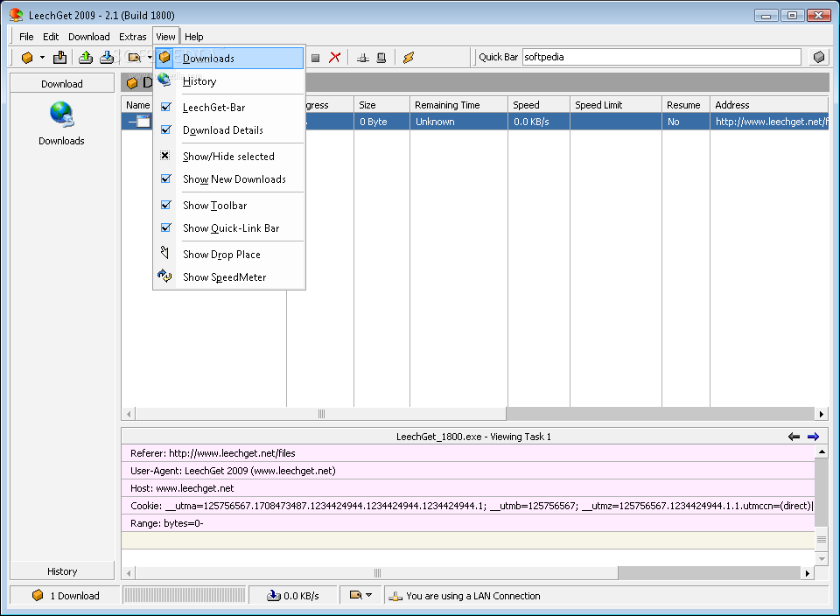This screenshot has width=840, height=616.
Task: Click the LeechGet app icon in title bar
Action: (16, 15)
